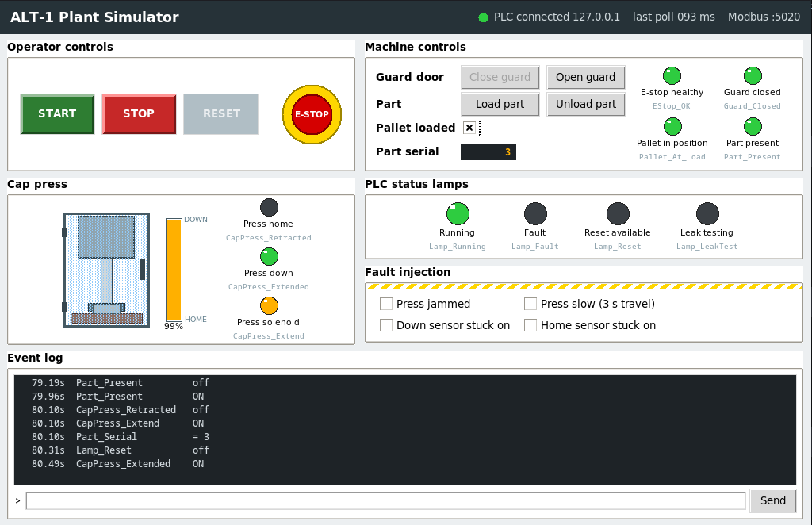
Task: Click the E-stop healthy indicator lamp
Action: point(672,75)
